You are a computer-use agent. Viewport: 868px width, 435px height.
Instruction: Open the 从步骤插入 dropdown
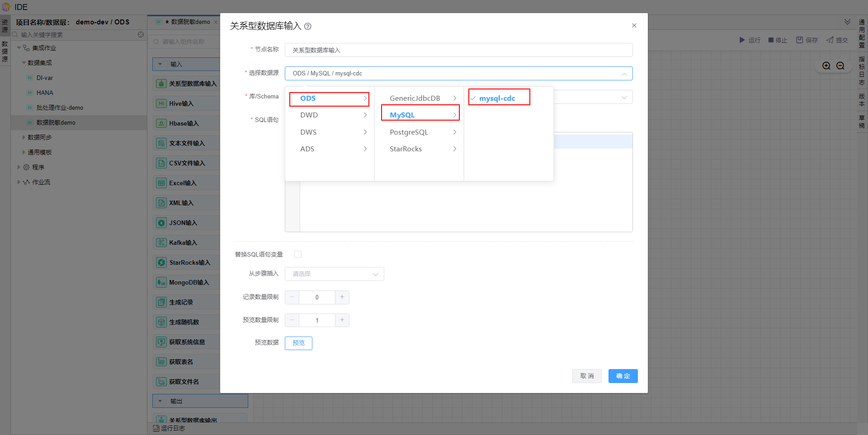coord(334,274)
